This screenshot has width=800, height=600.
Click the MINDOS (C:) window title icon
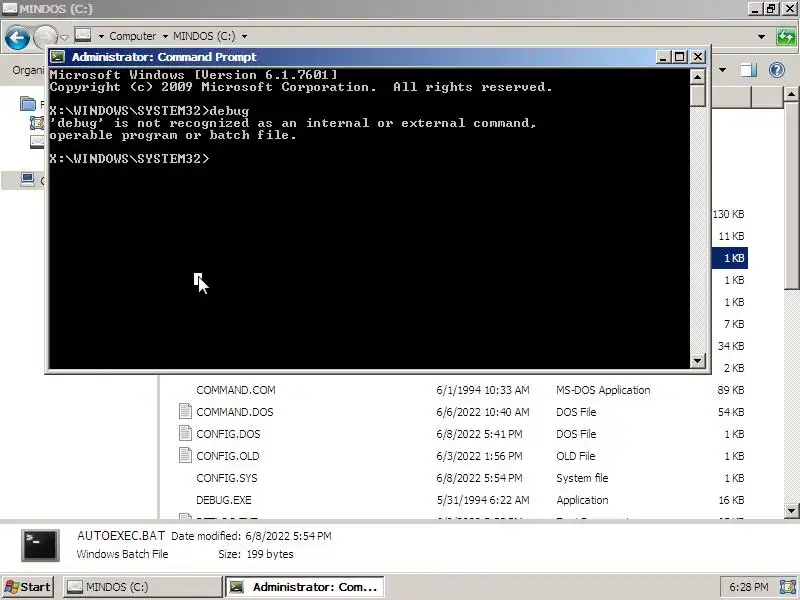pos(9,8)
